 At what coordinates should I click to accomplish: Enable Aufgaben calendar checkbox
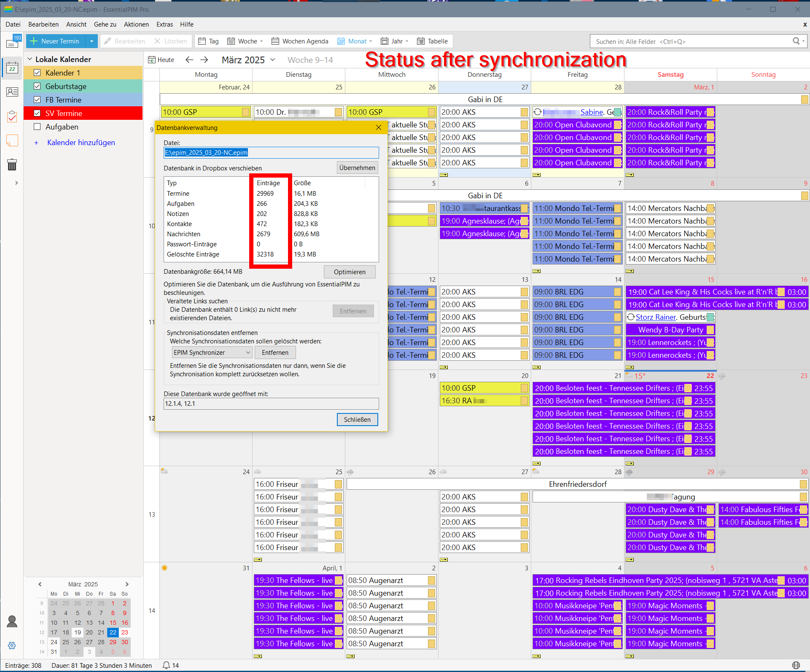[37, 127]
